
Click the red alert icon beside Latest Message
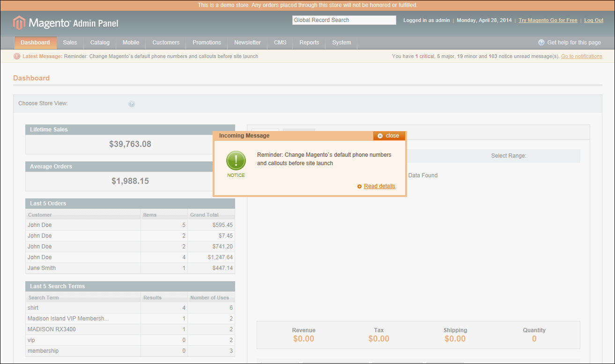point(17,56)
